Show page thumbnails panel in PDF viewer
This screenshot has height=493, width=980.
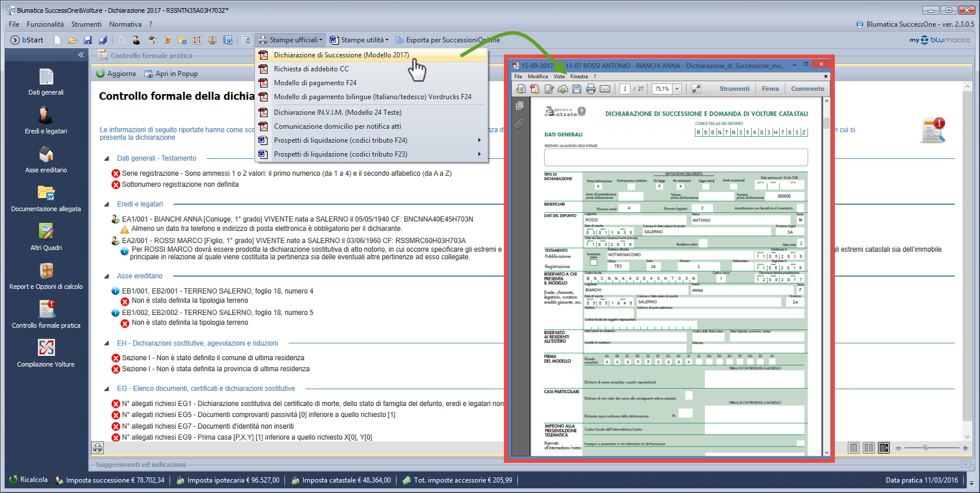520,106
